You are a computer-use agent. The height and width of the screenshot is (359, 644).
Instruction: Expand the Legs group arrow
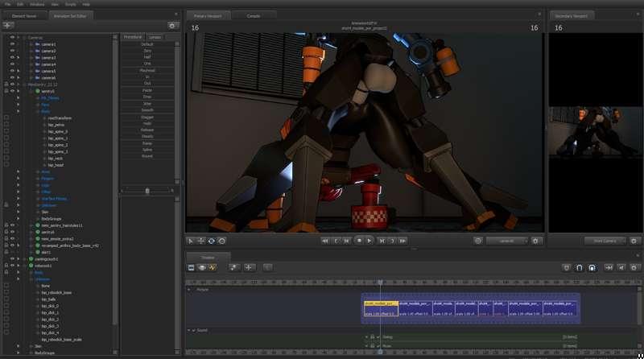point(18,185)
